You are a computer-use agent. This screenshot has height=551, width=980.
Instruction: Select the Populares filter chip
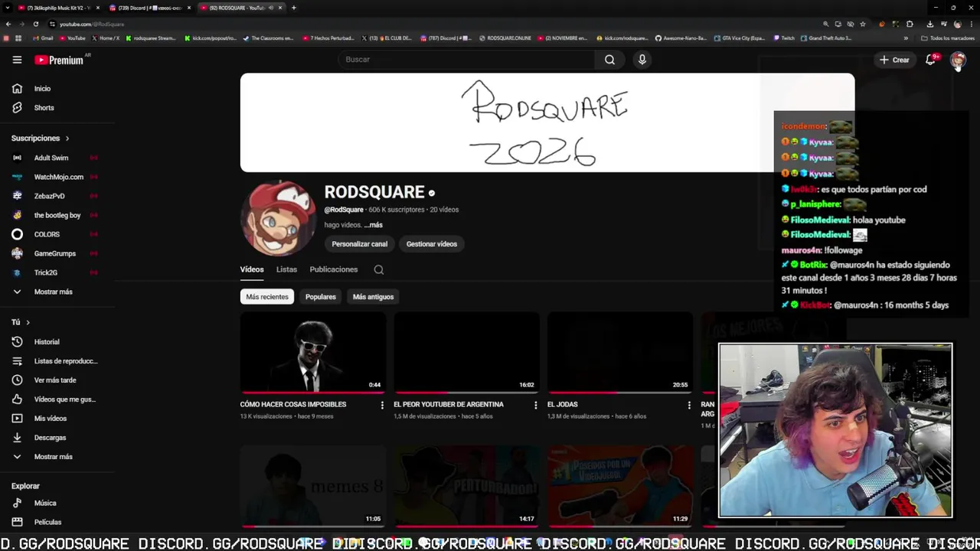tap(321, 297)
